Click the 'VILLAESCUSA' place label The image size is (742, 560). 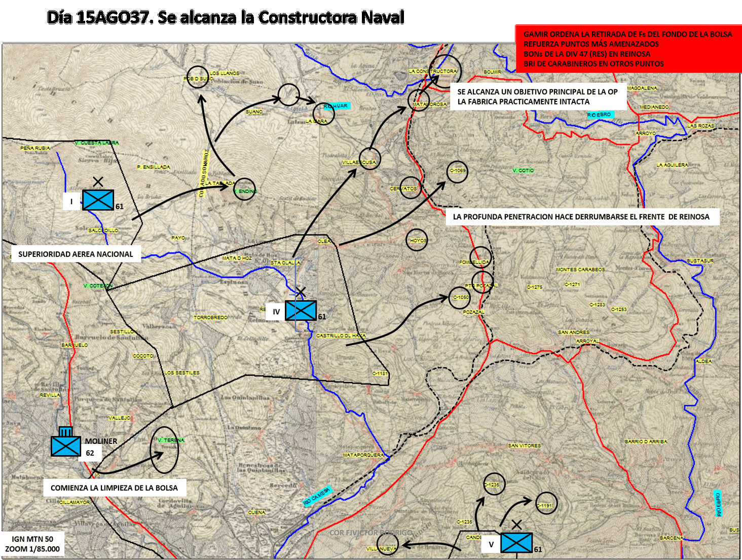[359, 162]
